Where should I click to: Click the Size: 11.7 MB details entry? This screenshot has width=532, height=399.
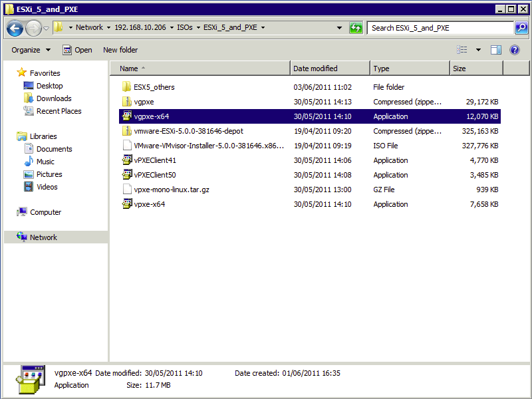148,386
